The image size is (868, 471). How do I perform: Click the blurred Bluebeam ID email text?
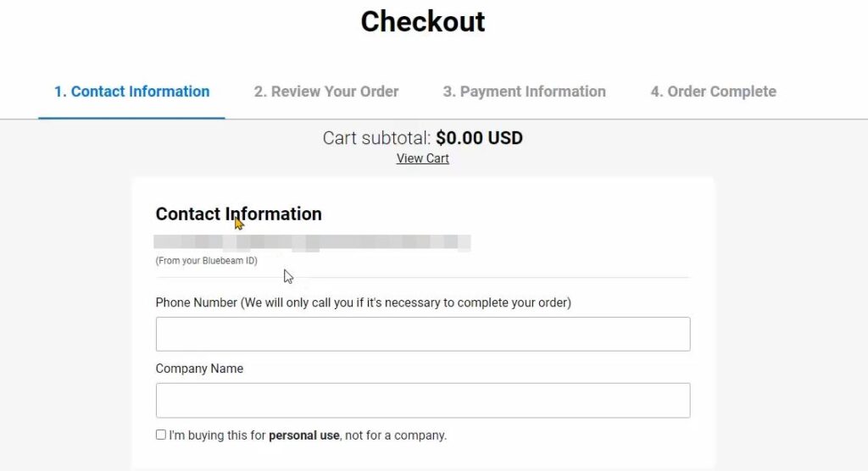[x=312, y=243]
